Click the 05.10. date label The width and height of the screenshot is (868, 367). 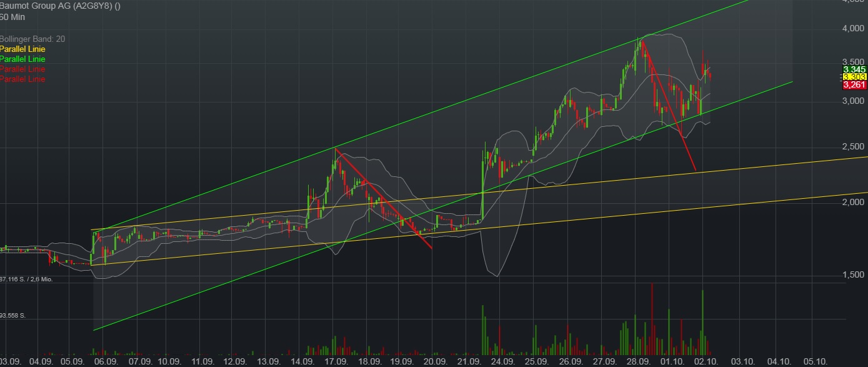click(x=816, y=362)
